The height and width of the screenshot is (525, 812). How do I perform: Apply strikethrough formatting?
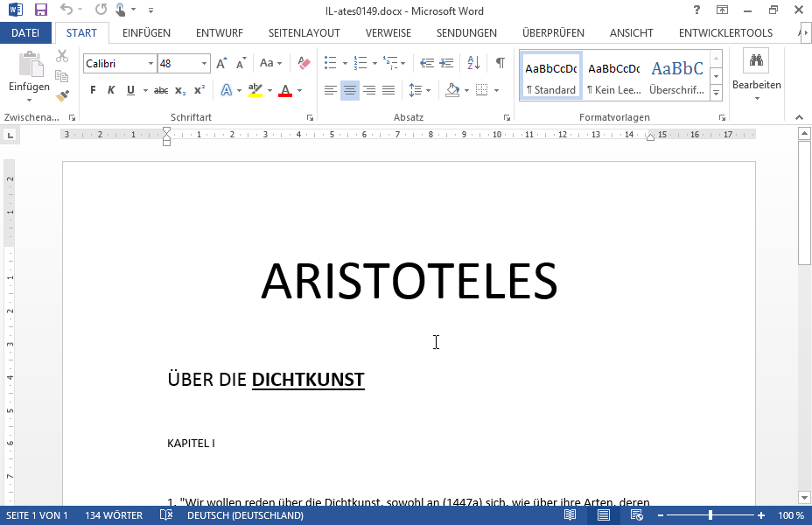(161, 91)
